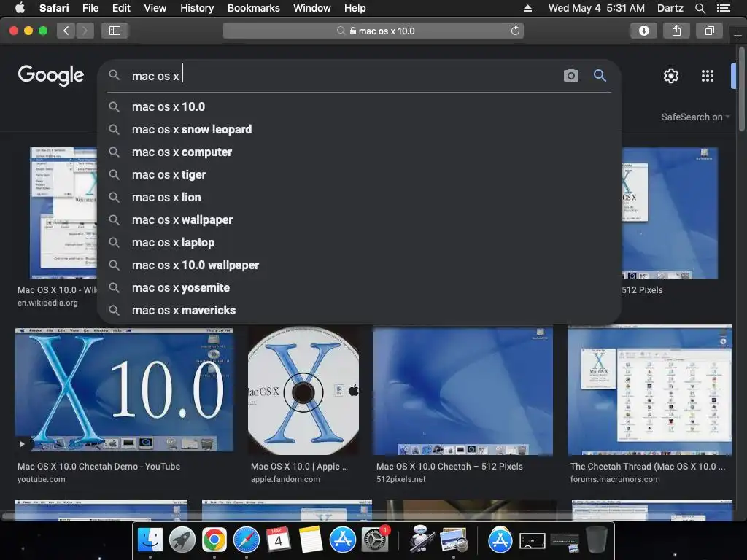
Task: Click the Safari address bar
Action: click(x=373, y=31)
